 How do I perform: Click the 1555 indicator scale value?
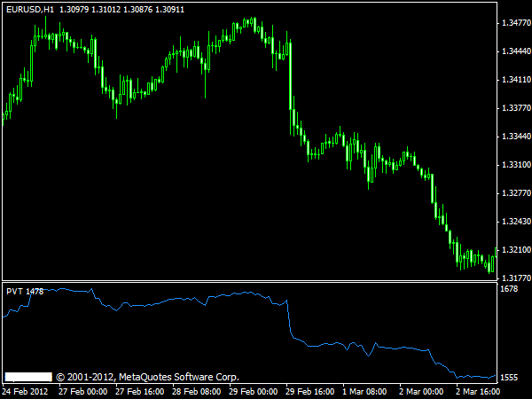click(509, 378)
